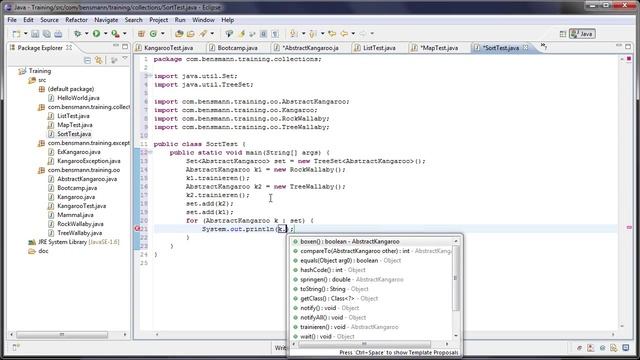Toggle Mark Occurrences toolbar icon
This screenshot has width=640, height=360.
coord(242,34)
